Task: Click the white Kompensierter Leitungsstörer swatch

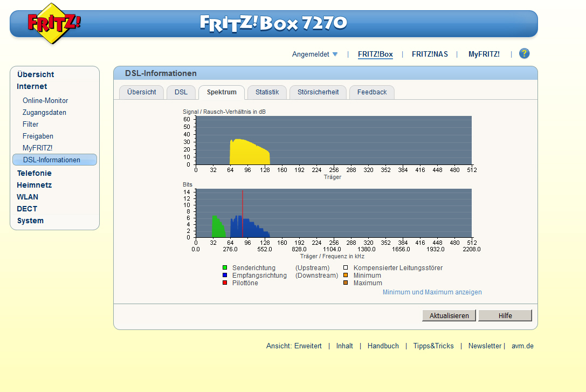Action: coord(346,267)
